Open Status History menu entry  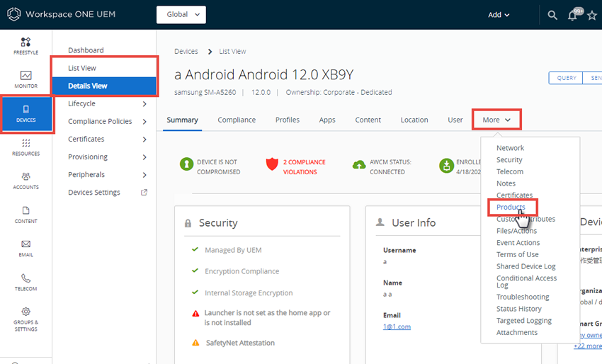[518, 309]
